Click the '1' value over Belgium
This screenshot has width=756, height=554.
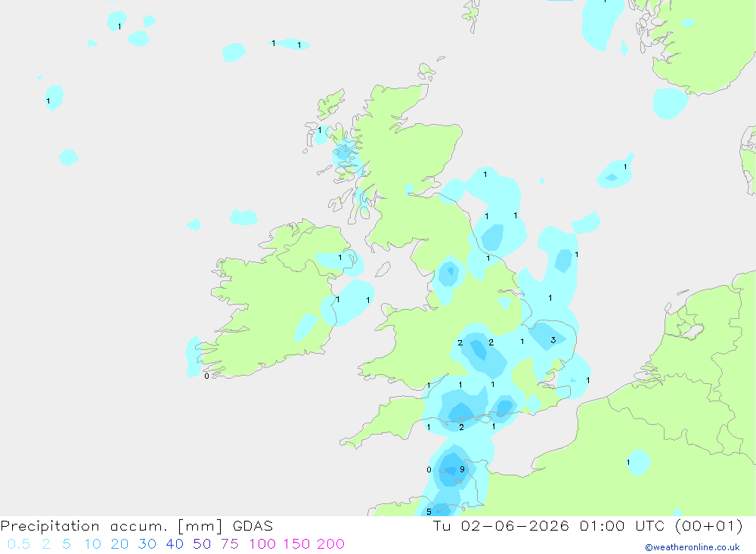click(627, 463)
